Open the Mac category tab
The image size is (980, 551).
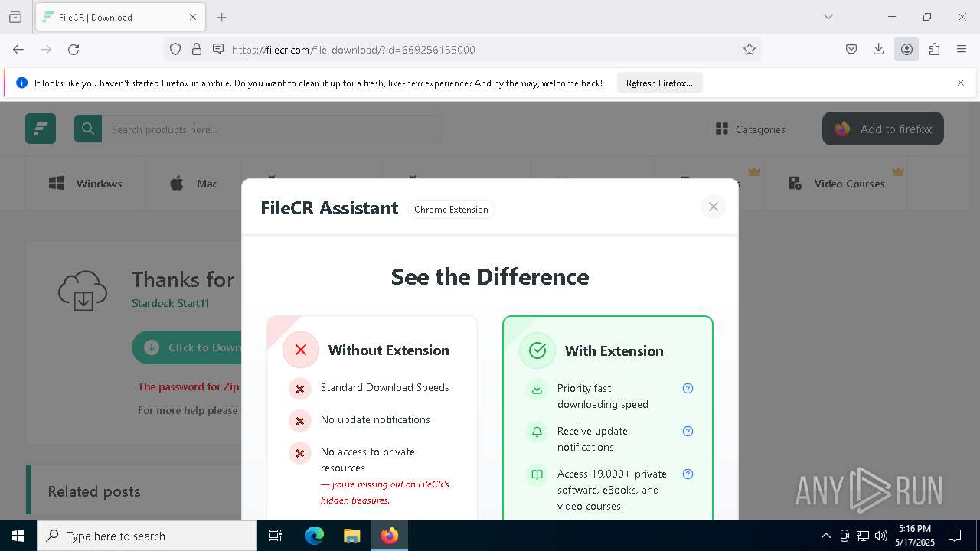click(193, 184)
